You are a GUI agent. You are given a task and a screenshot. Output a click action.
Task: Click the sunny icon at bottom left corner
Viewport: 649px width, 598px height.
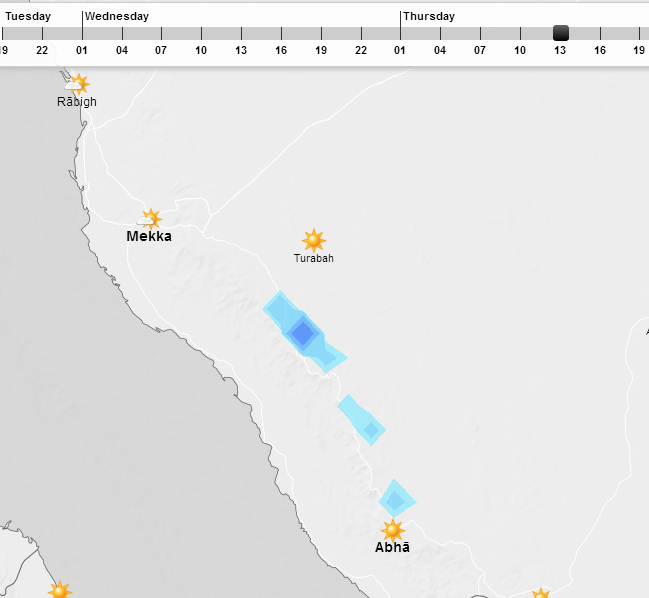pos(60,590)
